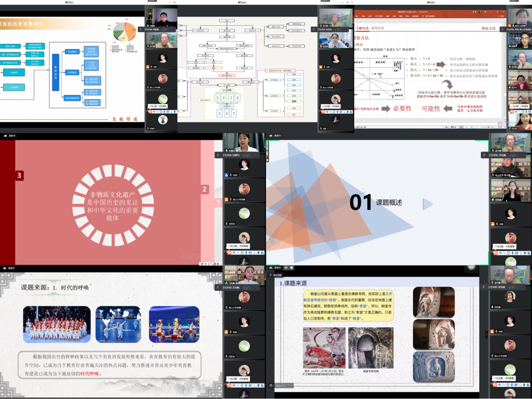Open the left Winter Olympics performance photo
532x399 pixels.
click(x=57, y=324)
